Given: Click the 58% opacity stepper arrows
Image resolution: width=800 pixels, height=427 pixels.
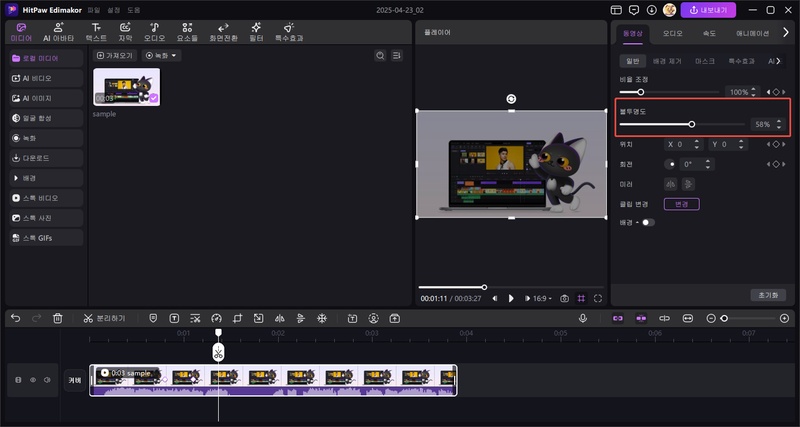Looking at the screenshot, I should 779,124.
